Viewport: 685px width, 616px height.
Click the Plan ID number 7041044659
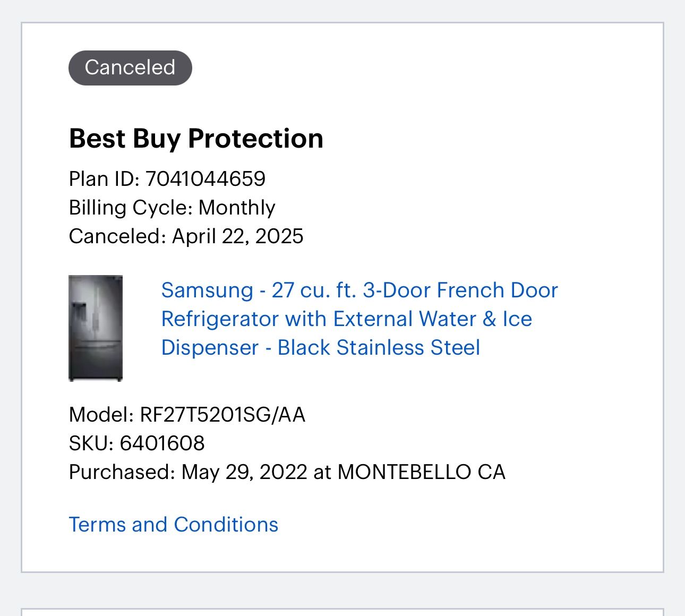click(x=205, y=179)
